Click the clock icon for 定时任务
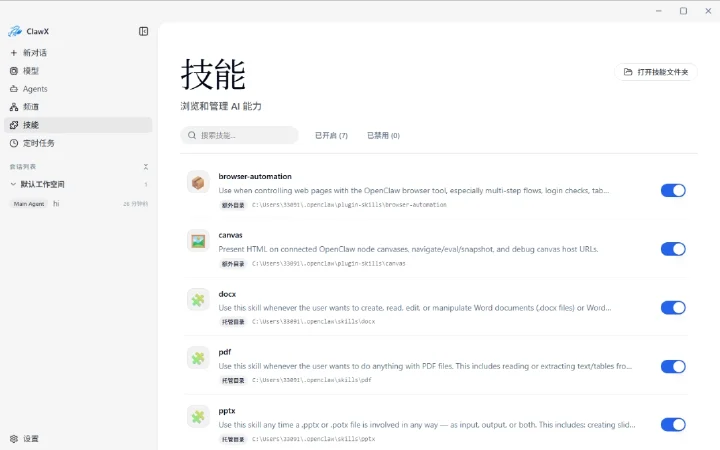720x450 pixels. pyautogui.click(x=14, y=143)
